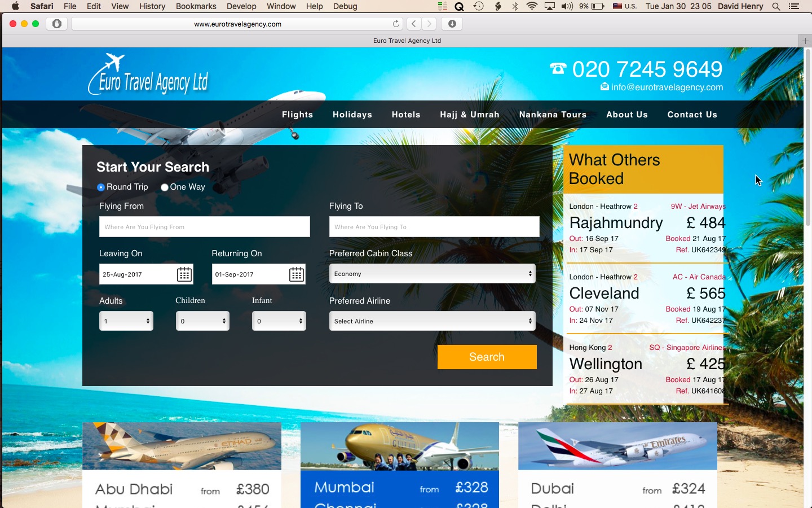Open Spotlight search in menu bar
The image size is (812, 508).
point(776,6)
